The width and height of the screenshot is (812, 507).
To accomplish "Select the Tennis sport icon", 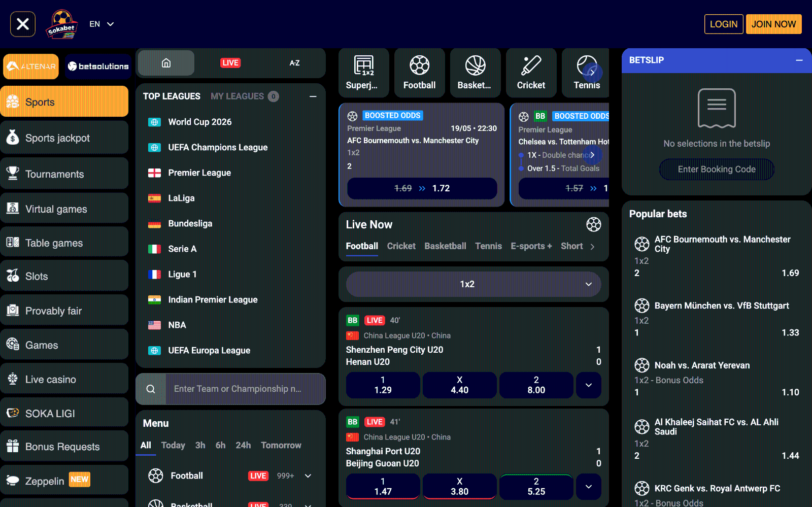I will coord(586,72).
